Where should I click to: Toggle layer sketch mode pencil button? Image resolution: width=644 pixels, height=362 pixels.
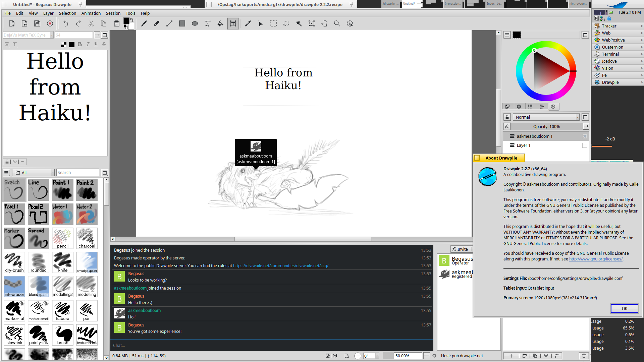507,126
